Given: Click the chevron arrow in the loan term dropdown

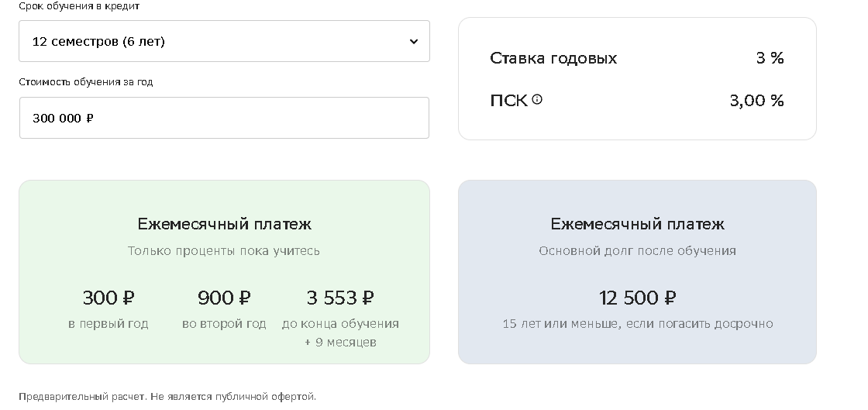Looking at the screenshot, I should [414, 42].
